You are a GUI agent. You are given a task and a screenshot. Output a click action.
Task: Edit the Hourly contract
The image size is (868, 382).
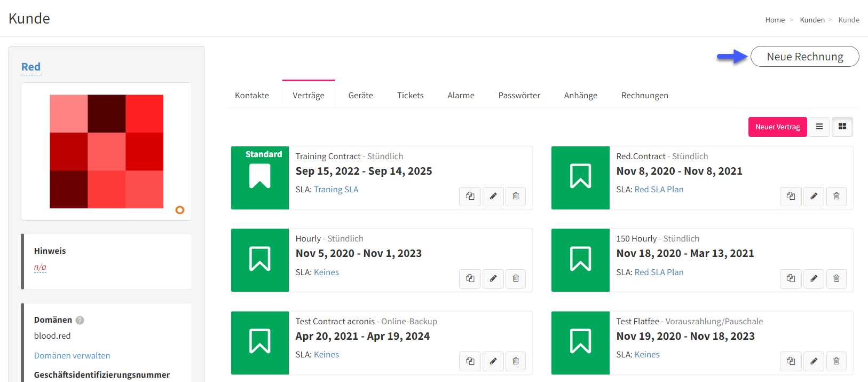pos(493,278)
